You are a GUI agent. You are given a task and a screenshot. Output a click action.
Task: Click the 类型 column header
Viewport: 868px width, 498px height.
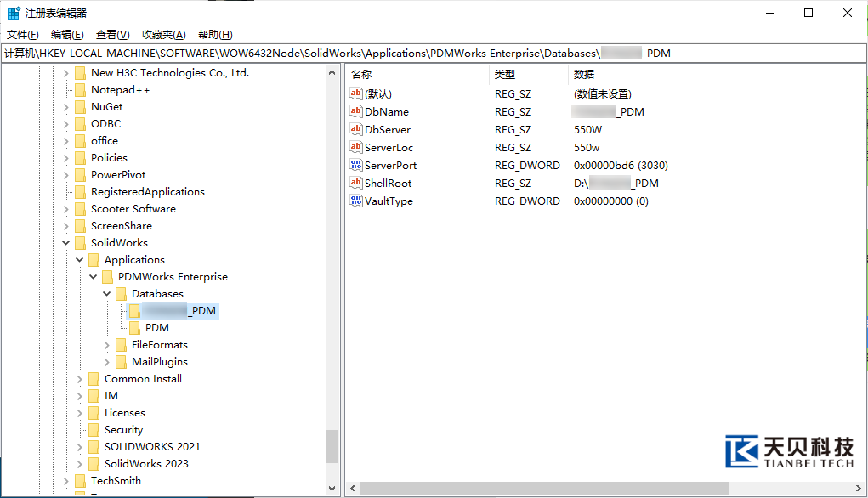pyautogui.click(x=505, y=75)
